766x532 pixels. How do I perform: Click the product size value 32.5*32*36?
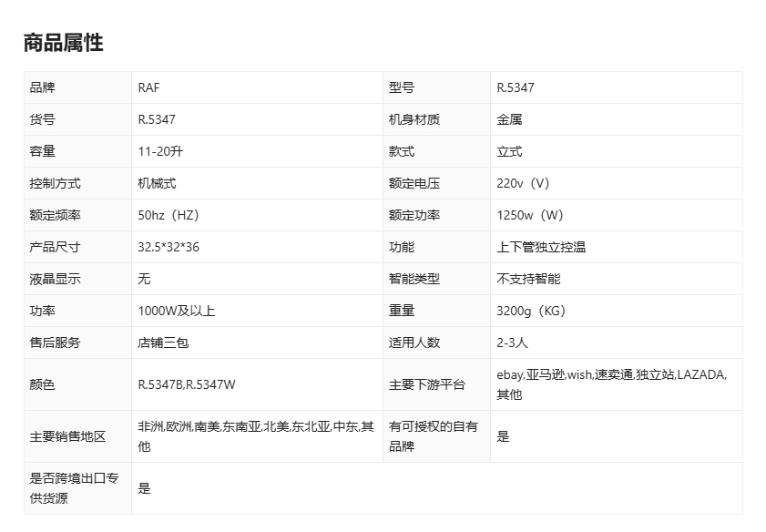169,247
